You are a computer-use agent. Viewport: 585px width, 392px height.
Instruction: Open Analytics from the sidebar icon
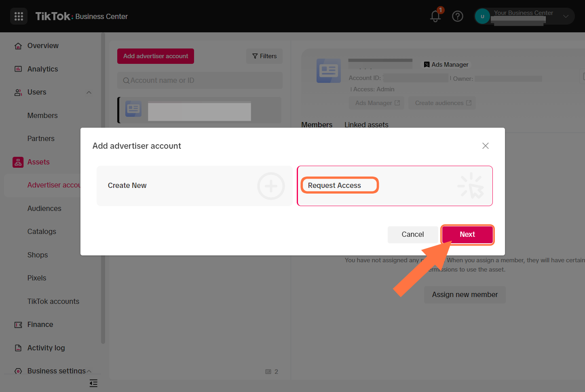point(18,69)
